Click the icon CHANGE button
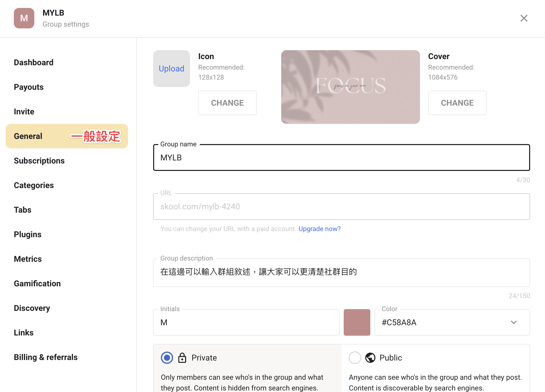This screenshot has height=392, width=545. tap(227, 103)
